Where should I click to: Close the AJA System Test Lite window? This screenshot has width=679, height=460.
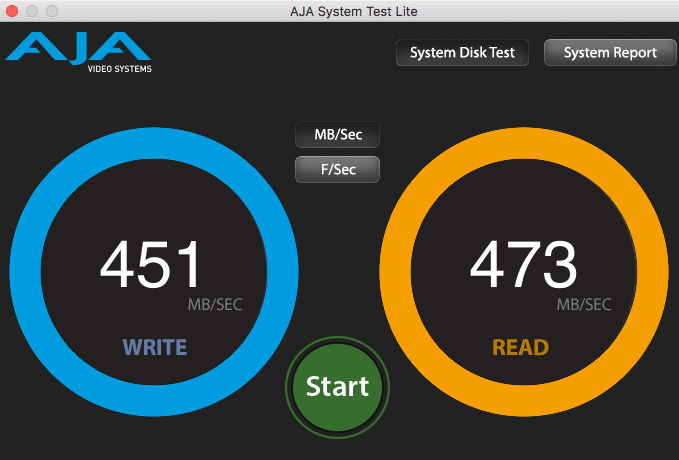pyautogui.click(x=12, y=11)
